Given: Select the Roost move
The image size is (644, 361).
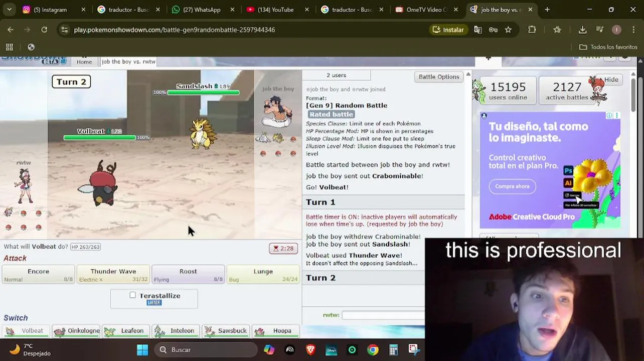Looking at the screenshot, I should pyautogui.click(x=188, y=274).
